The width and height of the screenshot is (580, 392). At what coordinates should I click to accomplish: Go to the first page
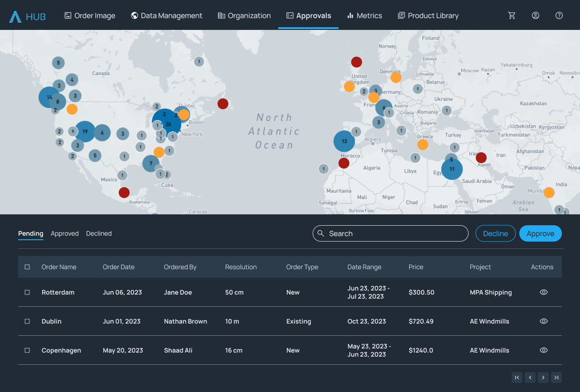pyautogui.click(x=517, y=377)
